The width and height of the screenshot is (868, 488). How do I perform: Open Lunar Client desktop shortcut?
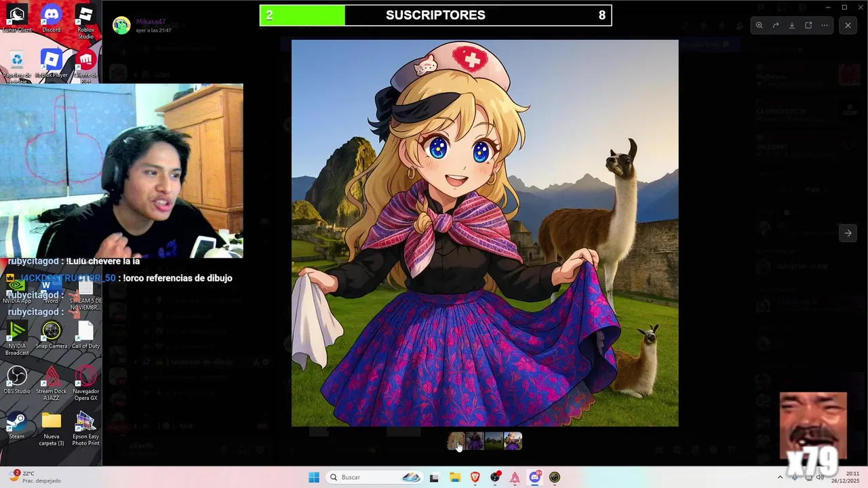point(17,18)
